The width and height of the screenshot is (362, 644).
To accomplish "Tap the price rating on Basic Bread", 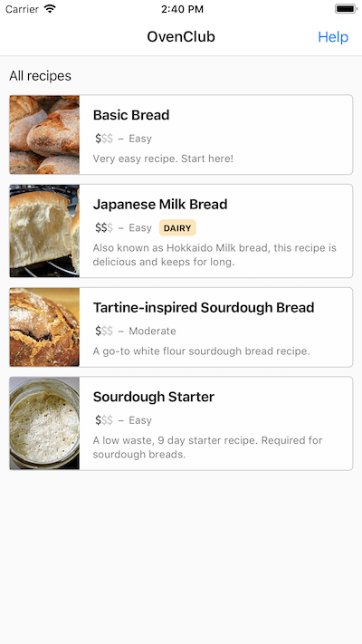I will click(x=104, y=139).
